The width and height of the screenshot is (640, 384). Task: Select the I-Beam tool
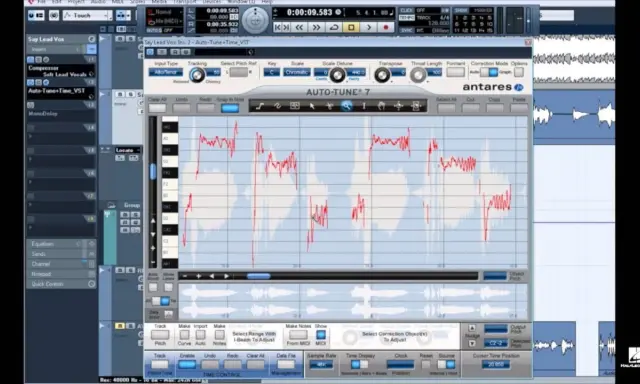[364, 106]
